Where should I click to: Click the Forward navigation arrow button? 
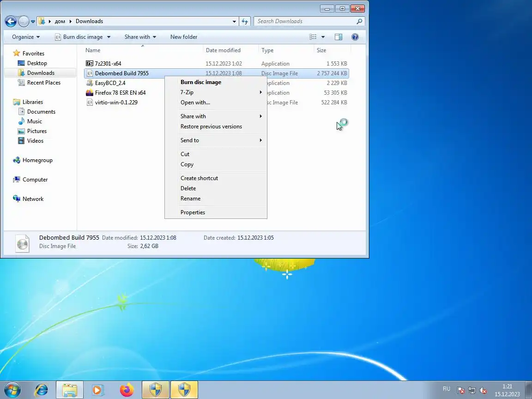click(24, 21)
